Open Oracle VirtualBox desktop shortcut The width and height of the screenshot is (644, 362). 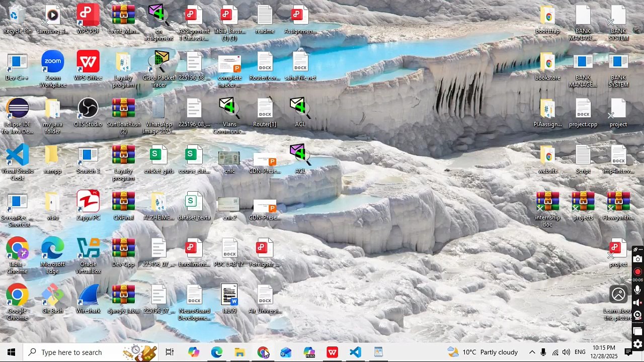coord(88,256)
